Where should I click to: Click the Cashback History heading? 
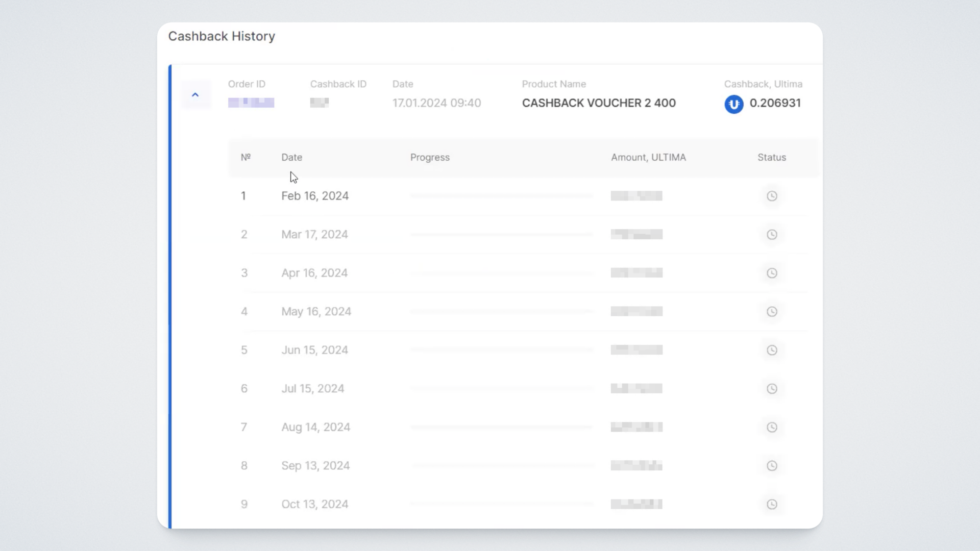tap(222, 36)
